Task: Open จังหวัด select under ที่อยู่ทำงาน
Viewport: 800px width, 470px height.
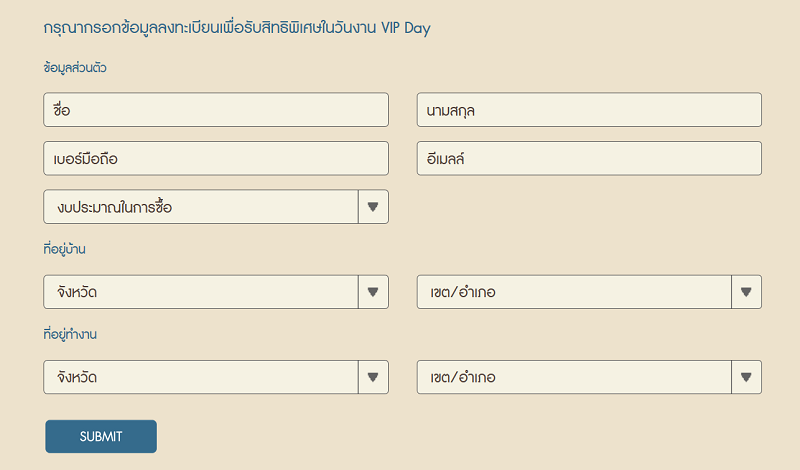Action: coord(216,377)
